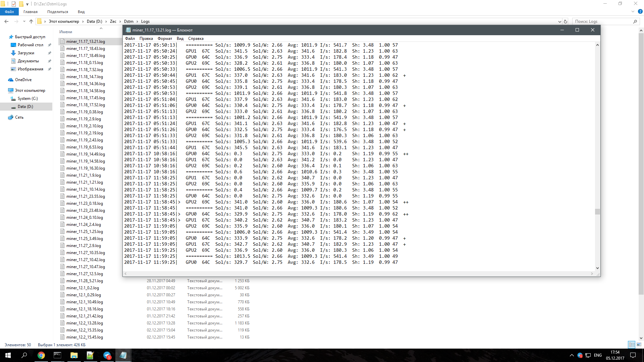
Task: Open the Action Center notifications icon
Action: point(633,355)
